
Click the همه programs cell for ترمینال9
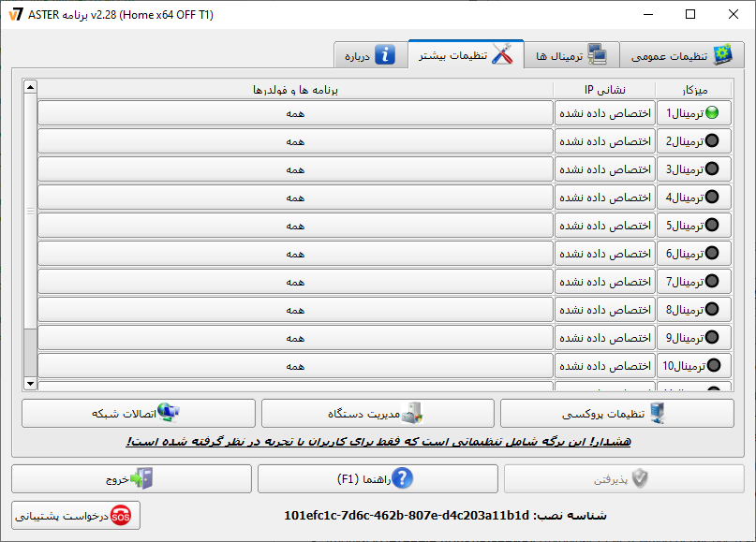pos(295,338)
